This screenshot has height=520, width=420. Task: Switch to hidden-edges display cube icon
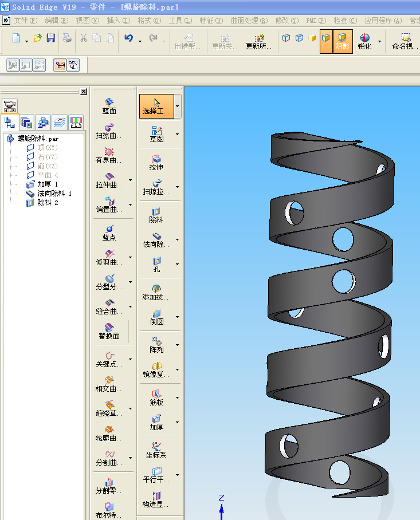click(299, 38)
